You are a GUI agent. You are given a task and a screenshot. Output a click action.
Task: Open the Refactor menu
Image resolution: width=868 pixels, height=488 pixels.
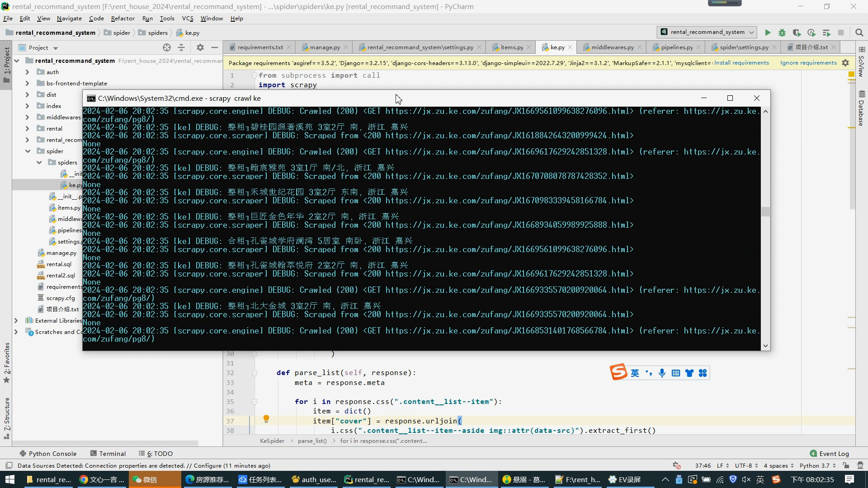(x=123, y=19)
